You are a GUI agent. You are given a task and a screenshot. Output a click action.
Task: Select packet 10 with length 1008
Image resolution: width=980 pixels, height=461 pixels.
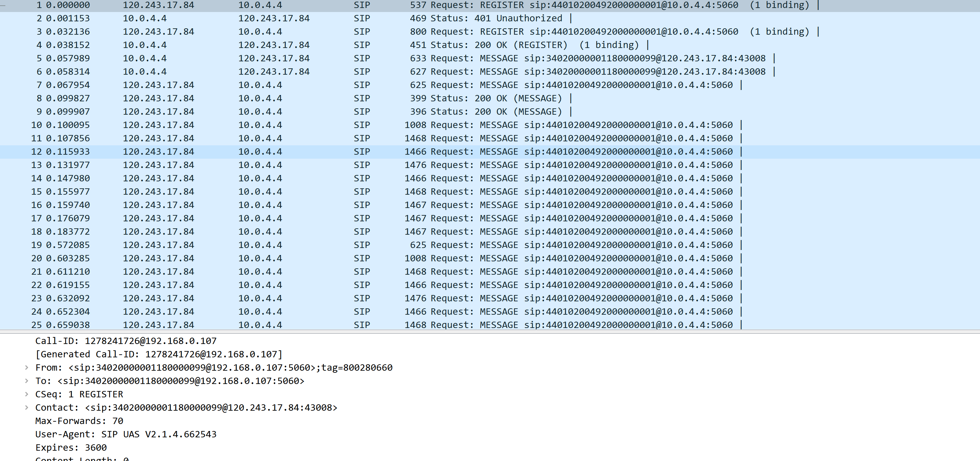click(x=228, y=125)
